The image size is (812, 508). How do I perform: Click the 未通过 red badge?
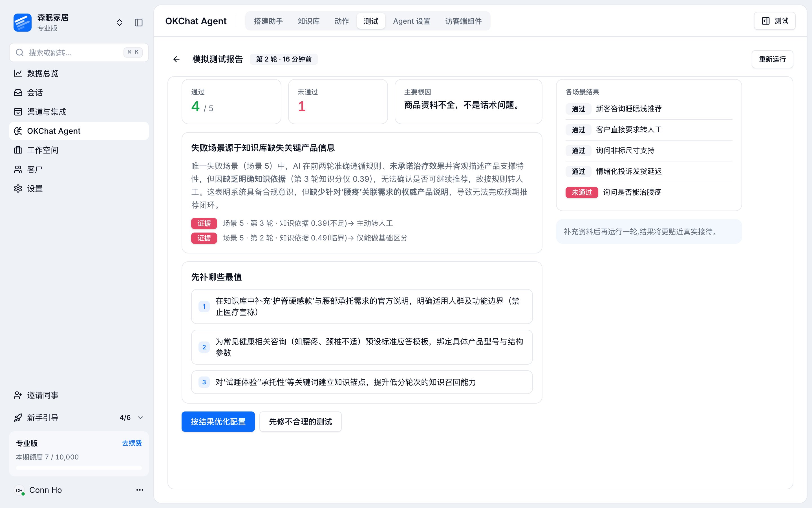[581, 192]
